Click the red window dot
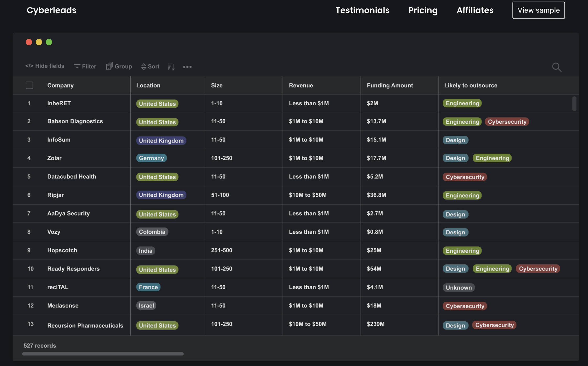 tap(29, 42)
